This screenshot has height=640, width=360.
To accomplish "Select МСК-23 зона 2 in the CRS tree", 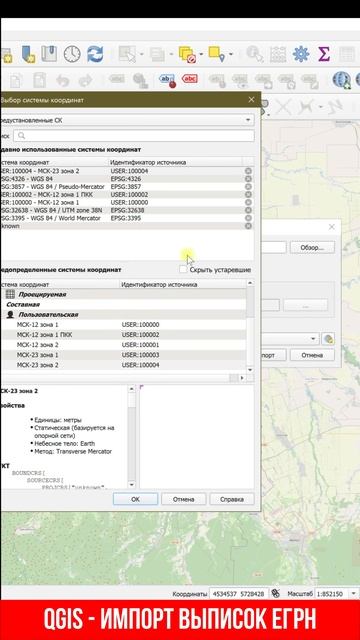I will [123, 365].
